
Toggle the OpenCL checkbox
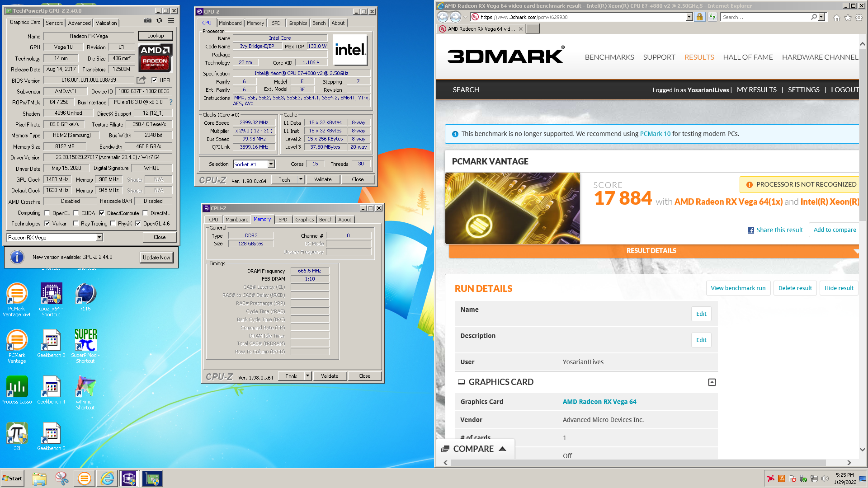coord(47,213)
